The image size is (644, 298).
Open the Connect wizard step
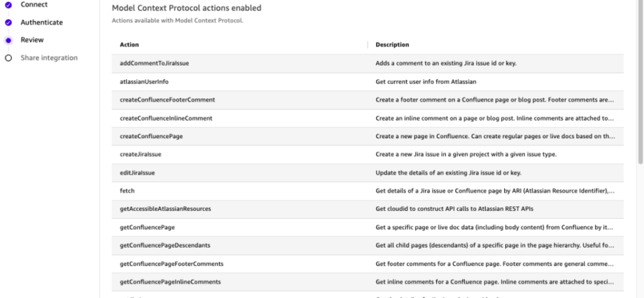[x=34, y=5]
